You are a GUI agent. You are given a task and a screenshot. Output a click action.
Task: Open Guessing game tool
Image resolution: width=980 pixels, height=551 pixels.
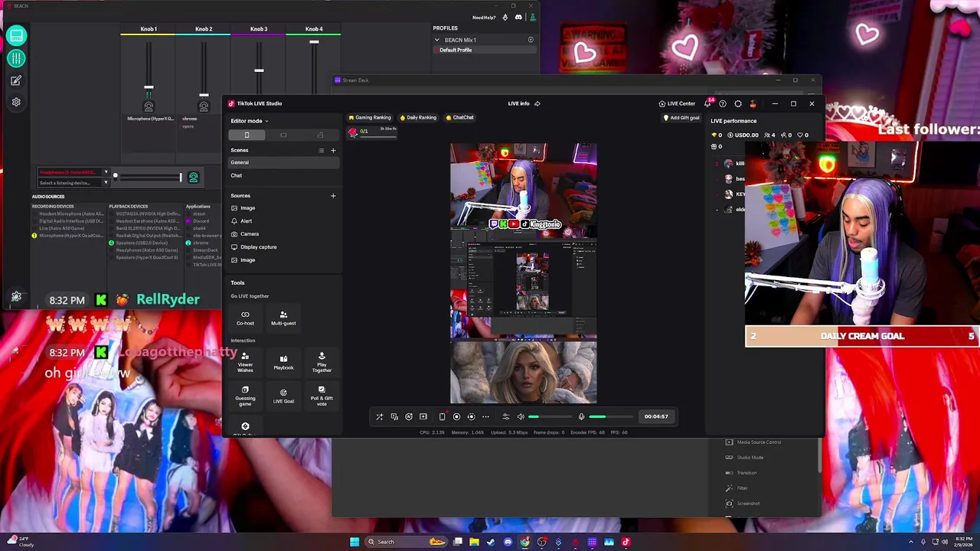click(x=245, y=396)
